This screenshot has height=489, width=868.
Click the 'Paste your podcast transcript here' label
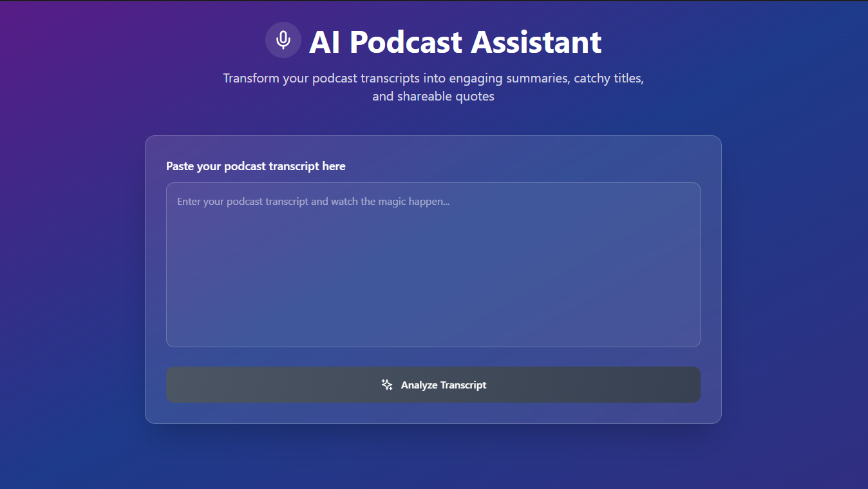pos(256,166)
